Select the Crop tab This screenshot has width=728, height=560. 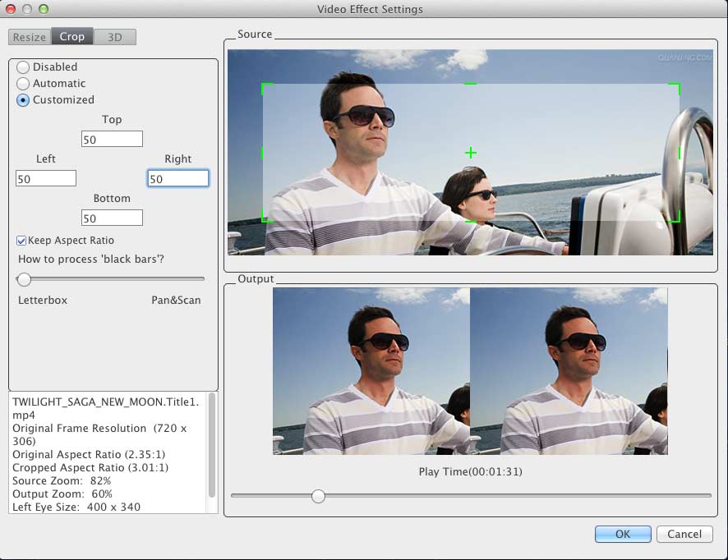coord(72,37)
